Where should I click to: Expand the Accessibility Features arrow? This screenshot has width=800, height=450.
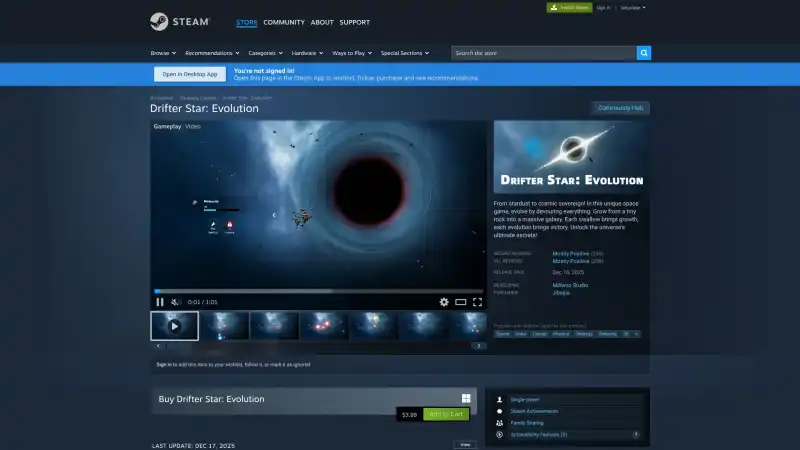pos(636,435)
